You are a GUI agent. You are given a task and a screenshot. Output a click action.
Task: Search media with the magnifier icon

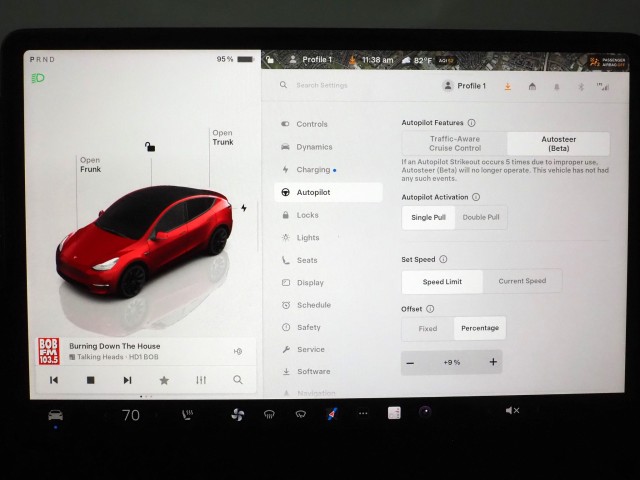coord(237,380)
